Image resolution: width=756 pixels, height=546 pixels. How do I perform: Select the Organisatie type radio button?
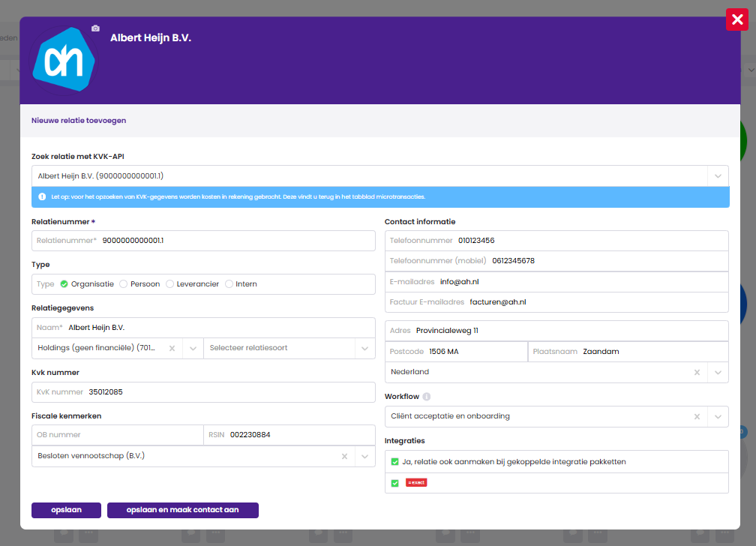tap(64, 284)
